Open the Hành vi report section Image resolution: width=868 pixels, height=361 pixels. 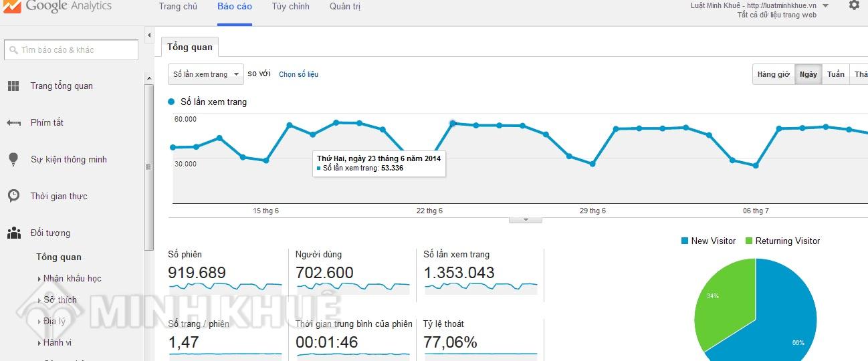(x=57, y=342)
